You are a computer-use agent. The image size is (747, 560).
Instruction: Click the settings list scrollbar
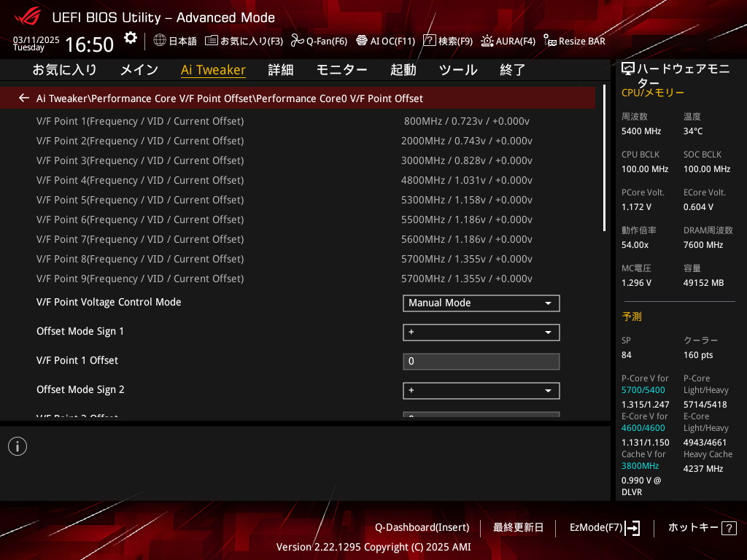(x=604, y=158)
